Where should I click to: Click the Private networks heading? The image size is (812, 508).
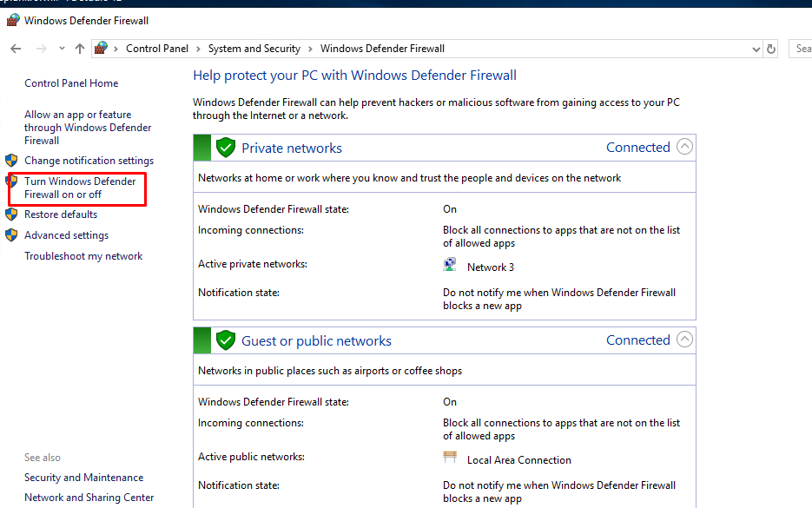292,148
